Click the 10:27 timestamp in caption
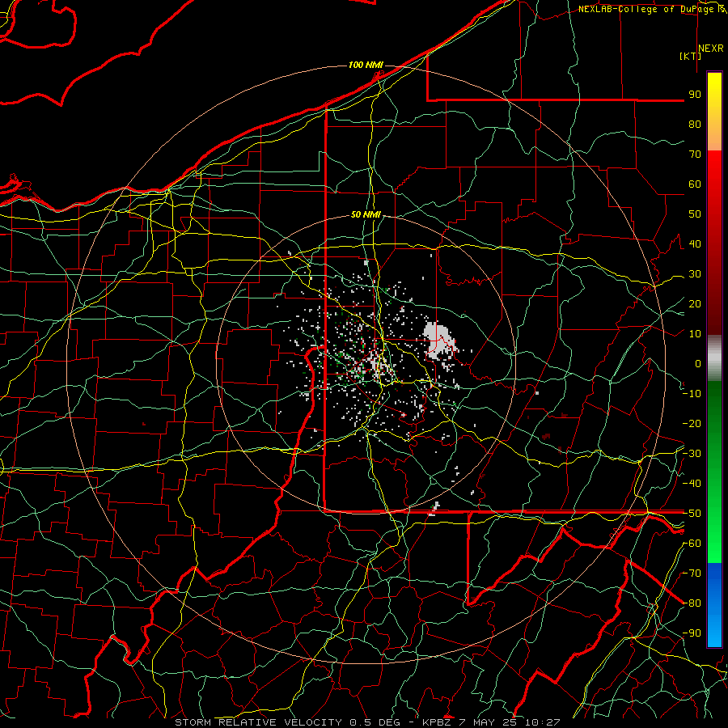The width and height of the screenshot is (728, 728). tap(543, 722)
